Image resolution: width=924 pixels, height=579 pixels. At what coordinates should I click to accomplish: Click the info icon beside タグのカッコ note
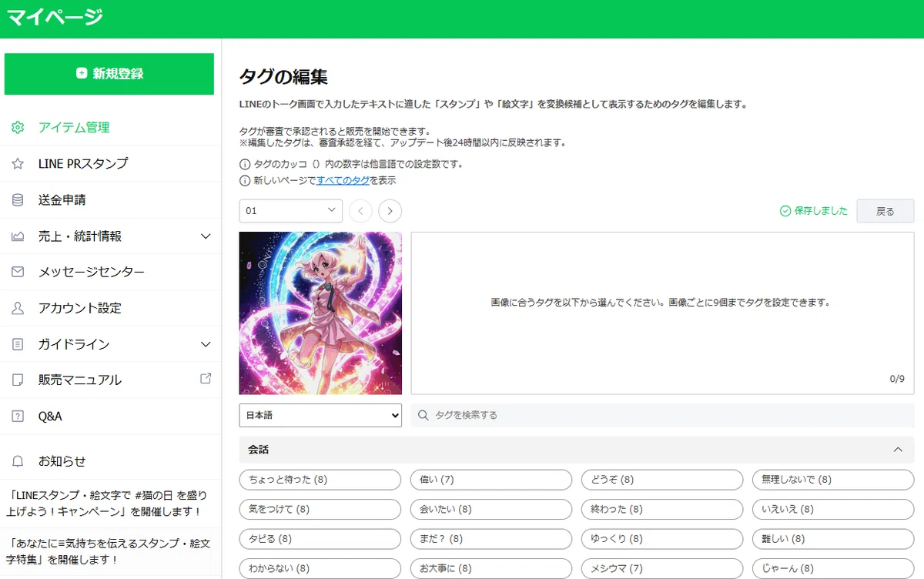pos(245,165)
